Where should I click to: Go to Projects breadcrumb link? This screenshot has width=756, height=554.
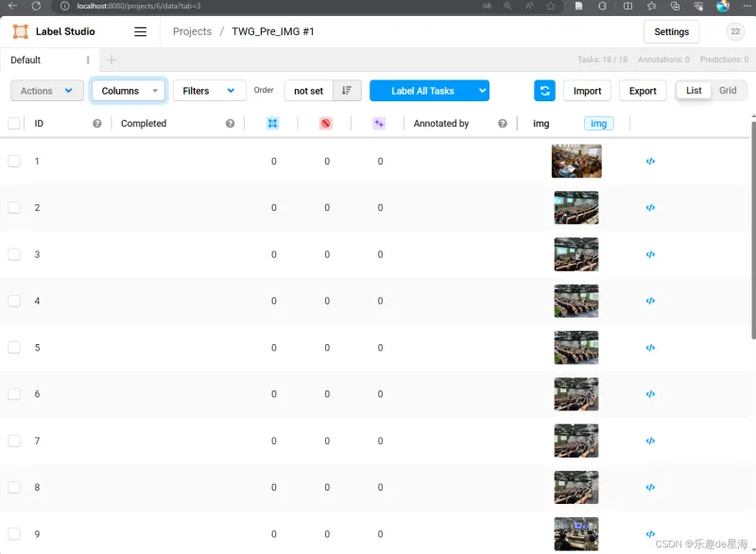click(x=192, y=31)
